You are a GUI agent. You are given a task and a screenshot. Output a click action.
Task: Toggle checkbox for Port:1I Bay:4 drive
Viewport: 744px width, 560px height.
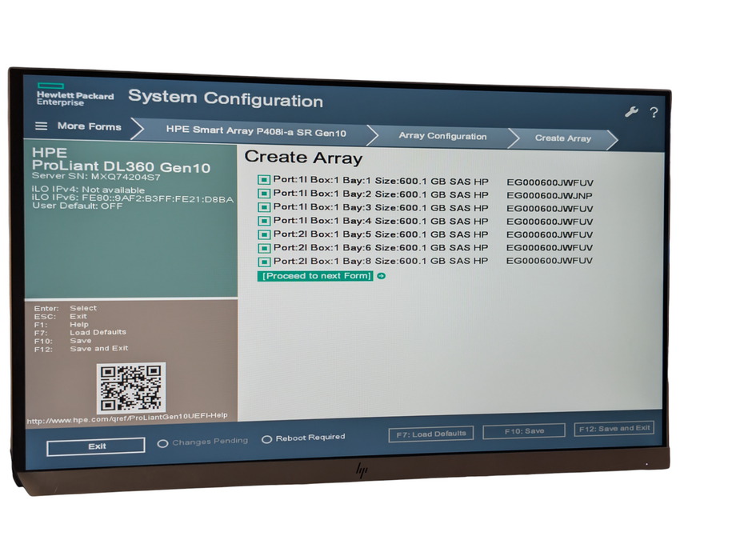click(x=264, y=221)
